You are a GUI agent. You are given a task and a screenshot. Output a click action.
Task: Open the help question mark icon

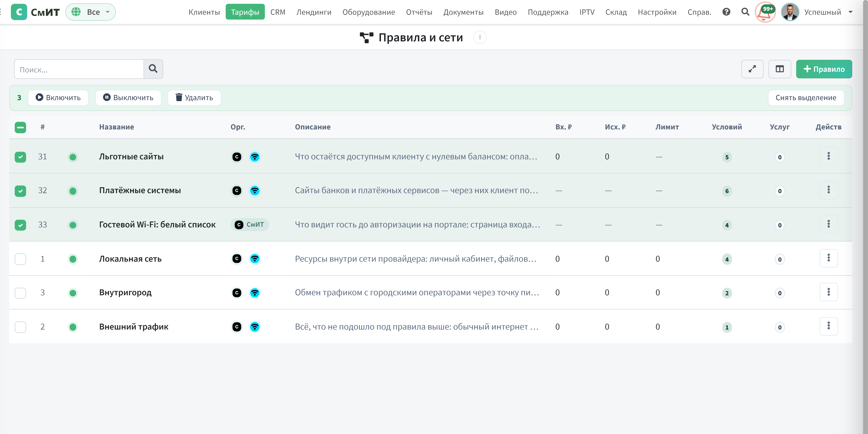click(x=726, y=12)
